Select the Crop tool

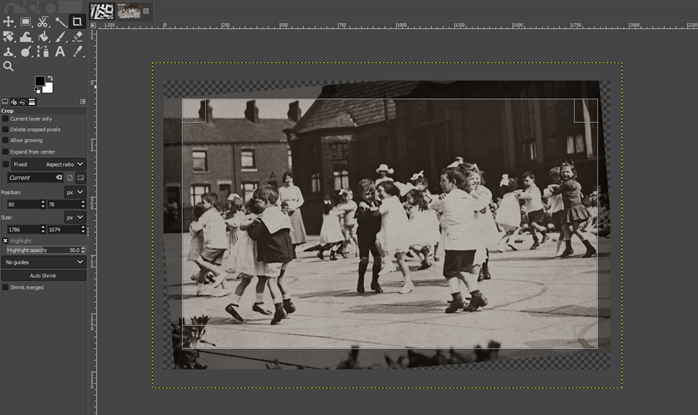pyautogui.click(x=77, y=21)
